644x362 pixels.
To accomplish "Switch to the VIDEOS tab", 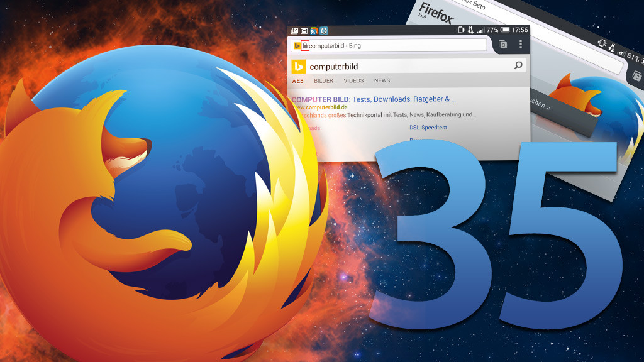I will pyautogui.click(x=353, y=80).
